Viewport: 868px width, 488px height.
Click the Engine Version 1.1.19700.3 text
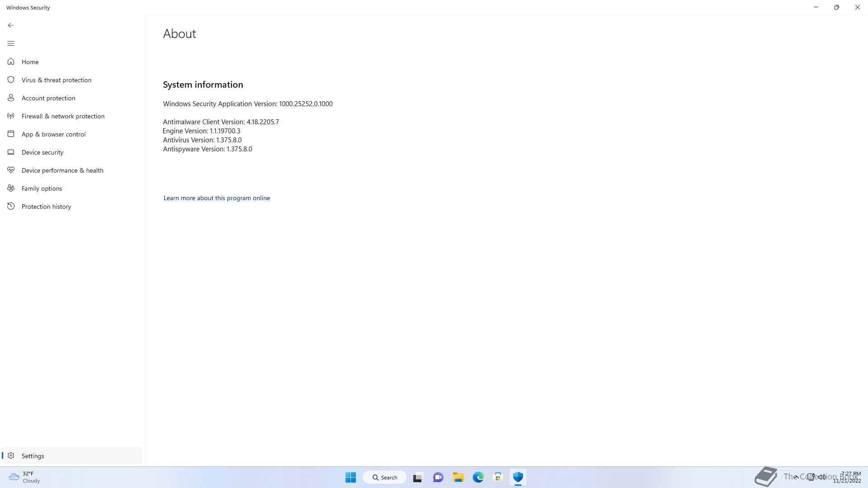(x=202, y=131)
